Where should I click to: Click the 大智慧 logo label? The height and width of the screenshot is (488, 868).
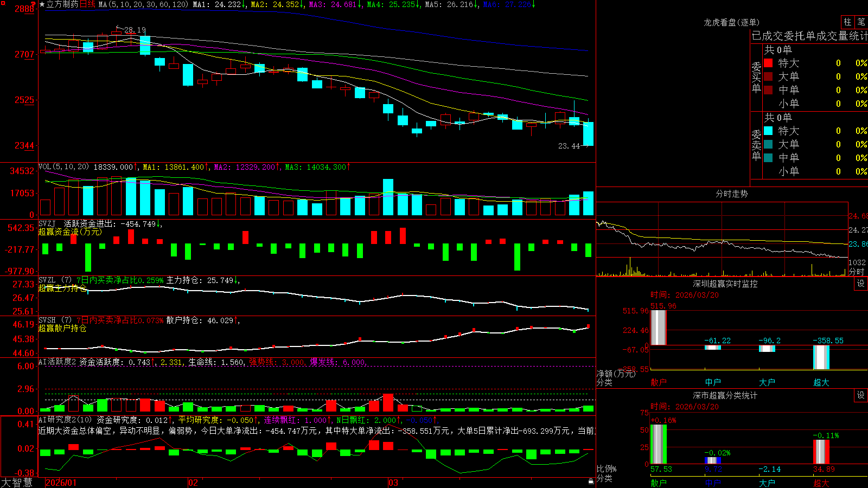pyautogui.click(x=17, y=482)
